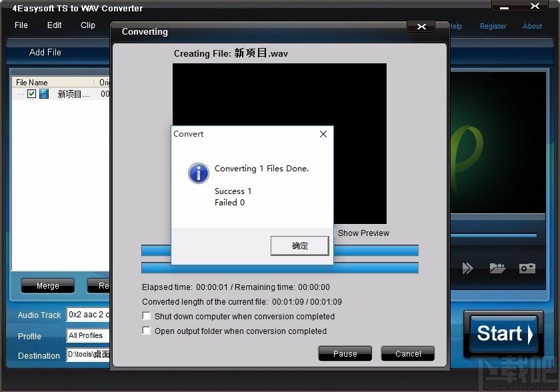Click the 确定 button in Convert dialog
560x392 pixels.
pos(299,245)
